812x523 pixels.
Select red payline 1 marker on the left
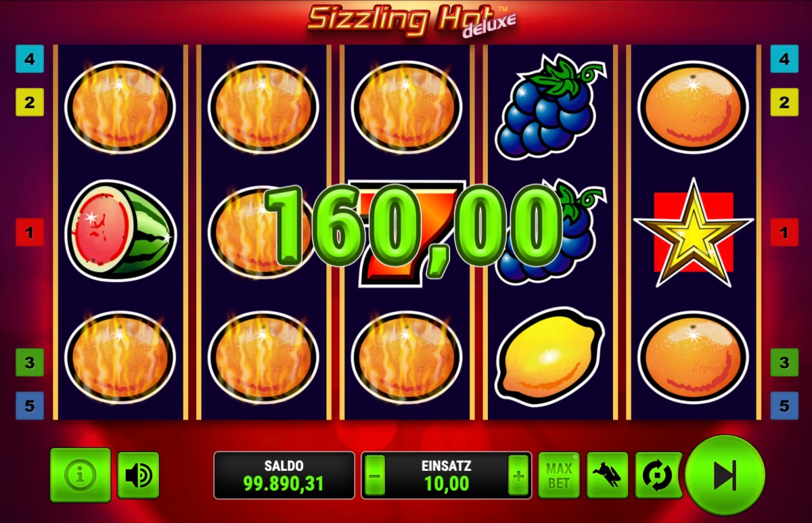pyautogui.click(x=30, y=233)
